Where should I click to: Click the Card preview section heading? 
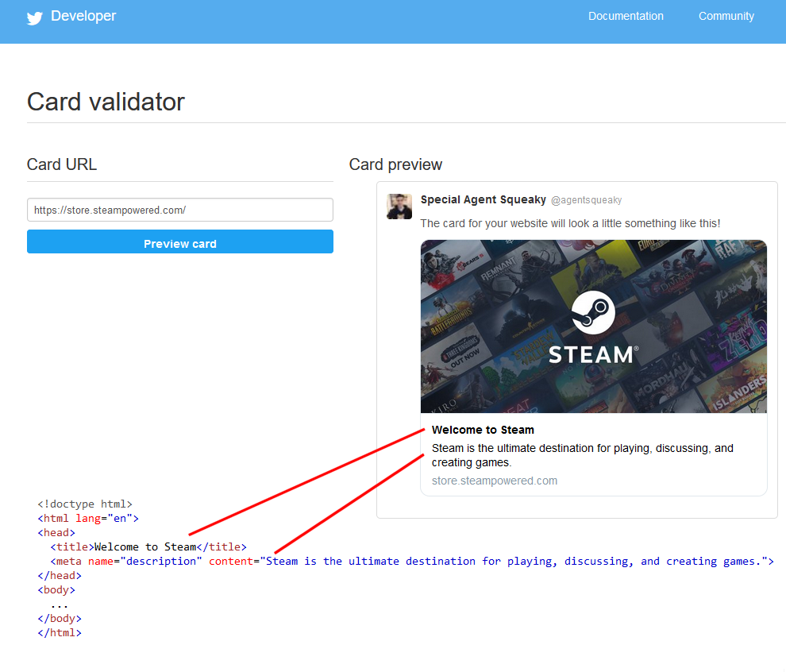(x=395, y=164)
